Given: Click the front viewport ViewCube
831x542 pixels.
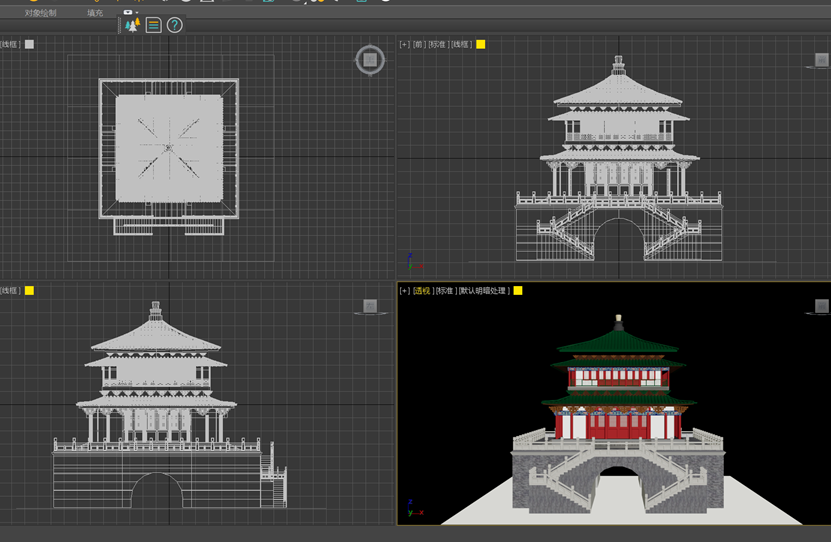Looking at the screenshot, I should (x=821, y=60).
